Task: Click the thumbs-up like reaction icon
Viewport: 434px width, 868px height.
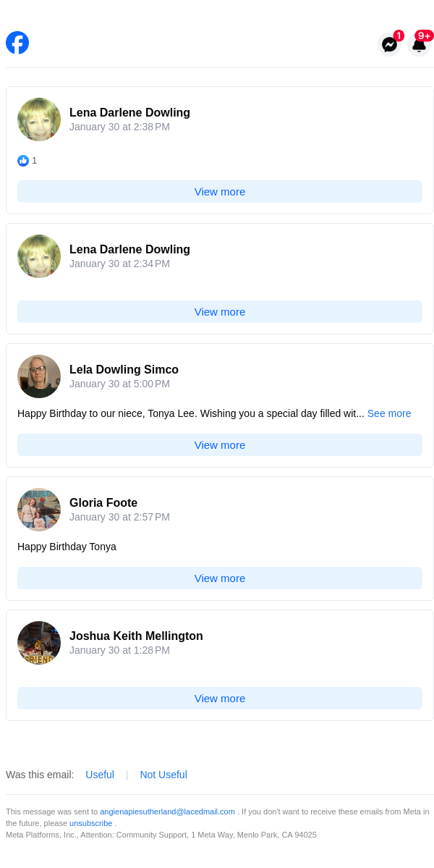Action: 23,161
